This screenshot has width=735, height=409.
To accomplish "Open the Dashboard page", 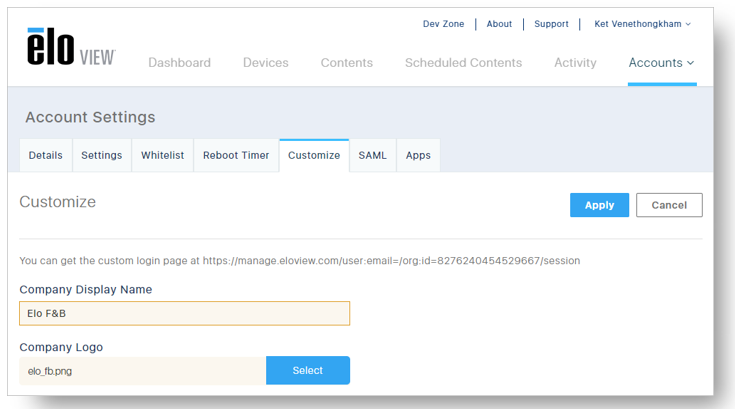I will (179, 63).
